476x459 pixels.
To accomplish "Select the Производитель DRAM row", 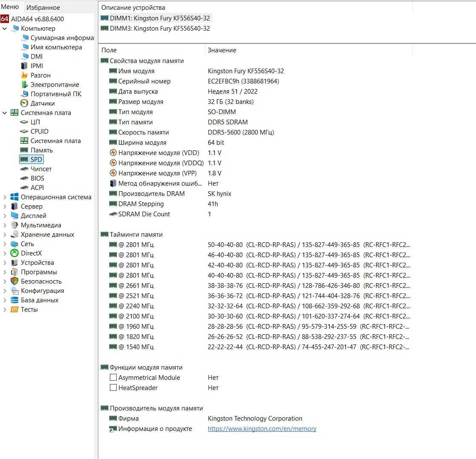I will coord(255,194).
